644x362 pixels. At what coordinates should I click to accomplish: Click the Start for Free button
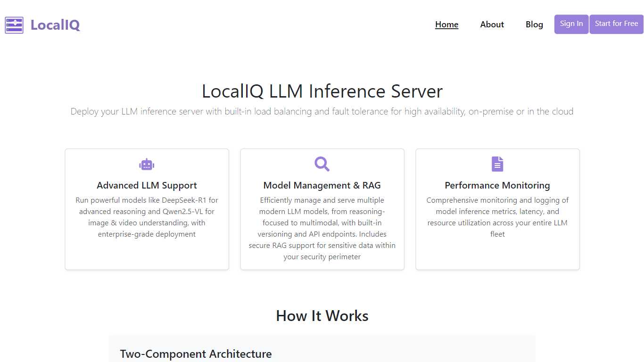tap(616, 24)
